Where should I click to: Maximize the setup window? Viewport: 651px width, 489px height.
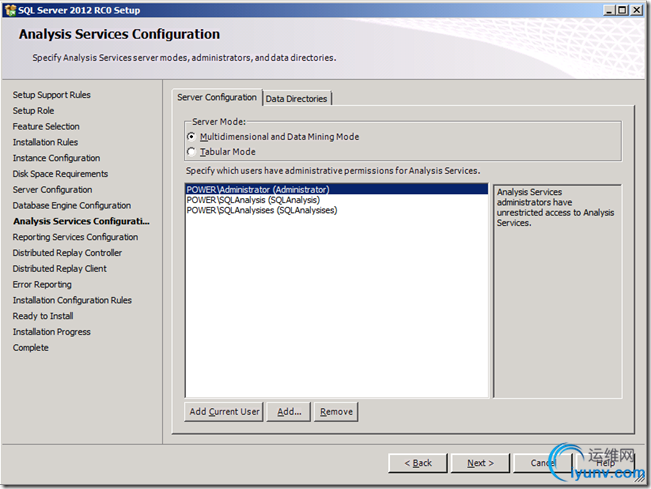point(622,10)
